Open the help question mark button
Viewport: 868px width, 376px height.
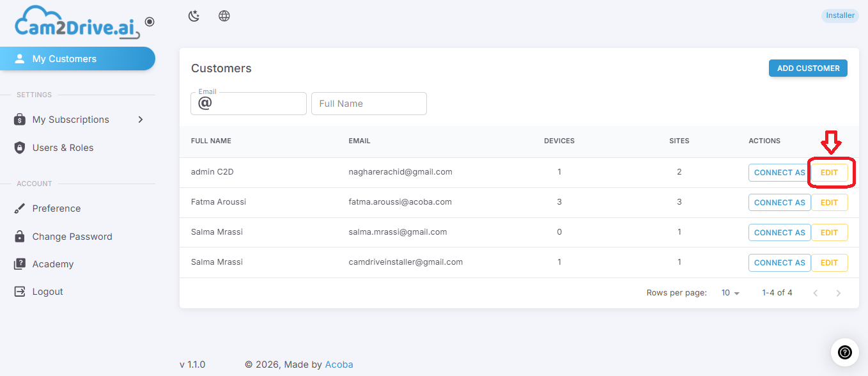point(844,352)
